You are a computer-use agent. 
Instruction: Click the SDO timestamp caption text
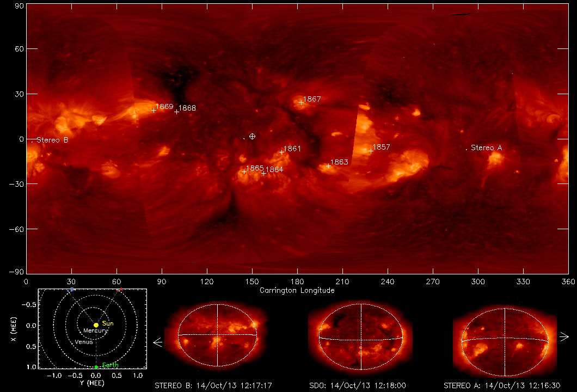(360, 385)
